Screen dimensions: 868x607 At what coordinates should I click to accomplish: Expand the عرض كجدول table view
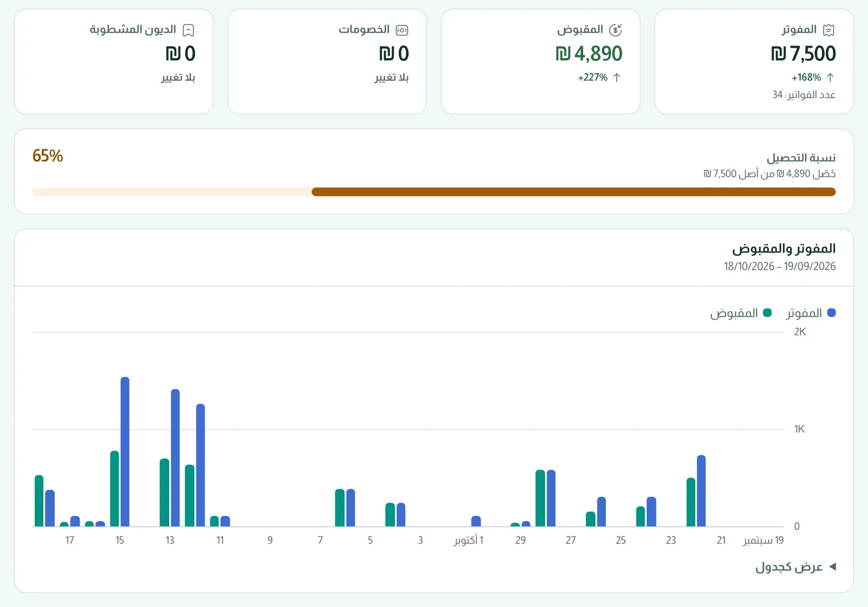pos(795,567)
